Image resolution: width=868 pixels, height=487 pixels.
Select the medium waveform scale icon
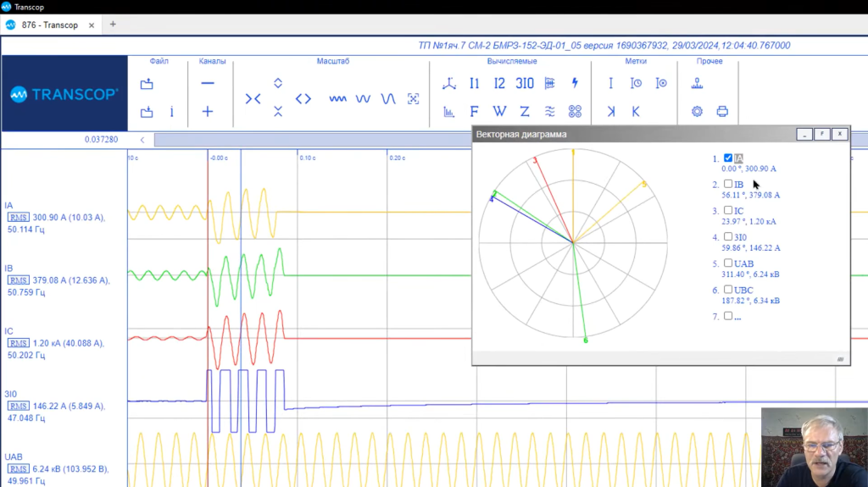tap(363, 98)
